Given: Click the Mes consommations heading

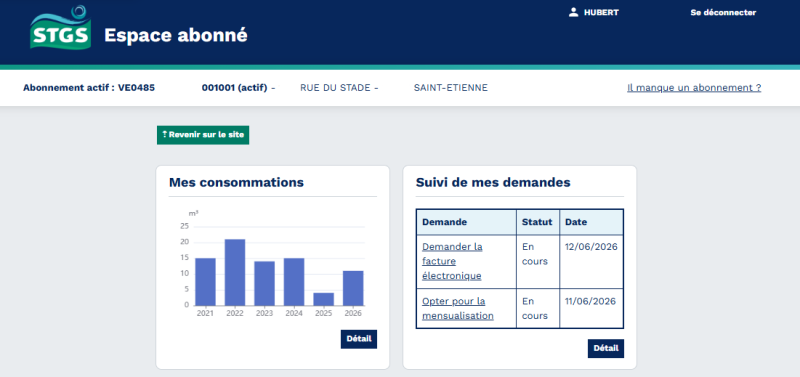Looking at the screenshot, I should pyautogui.click(x=236, y=182).
